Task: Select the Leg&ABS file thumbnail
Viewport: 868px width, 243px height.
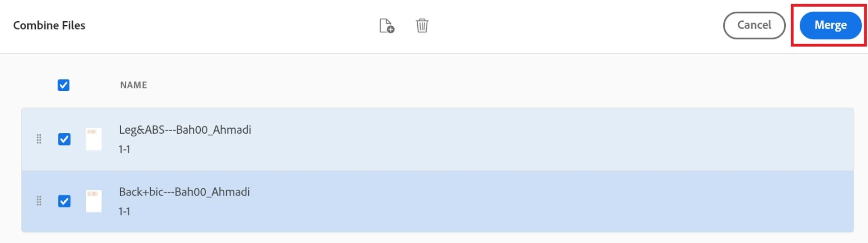Action: click(94, 139)
